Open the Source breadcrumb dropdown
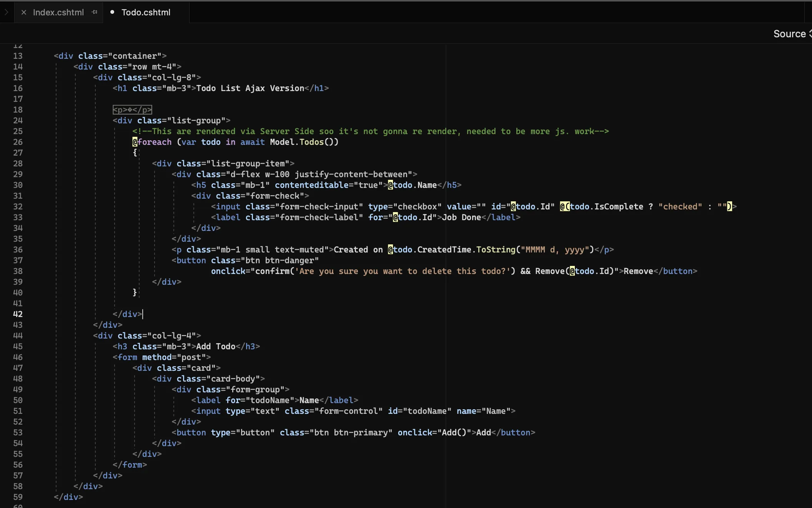 tap(790, 33)
